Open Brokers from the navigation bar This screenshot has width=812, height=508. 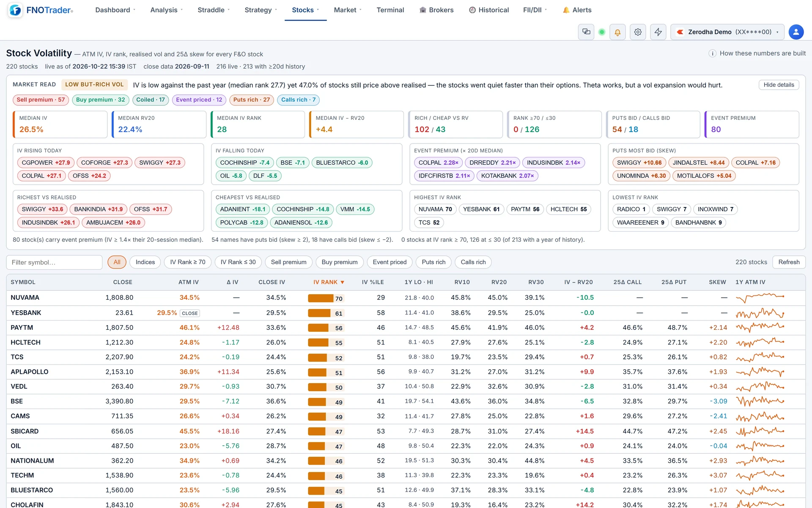tap(436, 10)
